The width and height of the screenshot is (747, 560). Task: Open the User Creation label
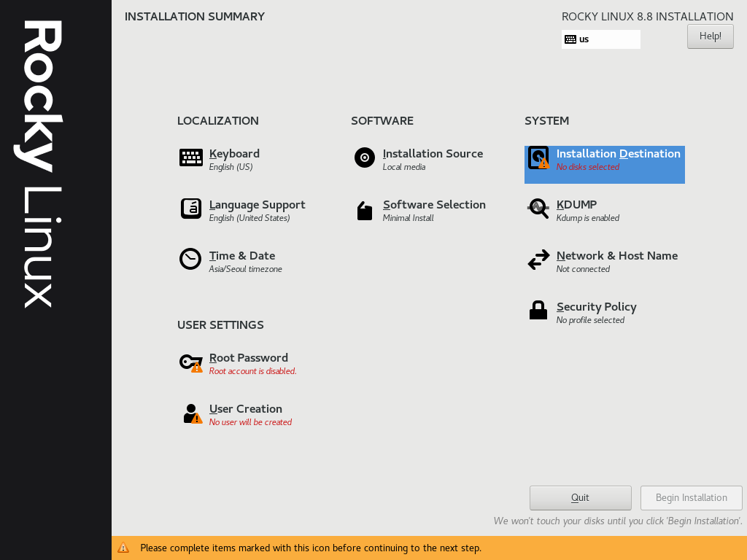(x=246, y=409)
